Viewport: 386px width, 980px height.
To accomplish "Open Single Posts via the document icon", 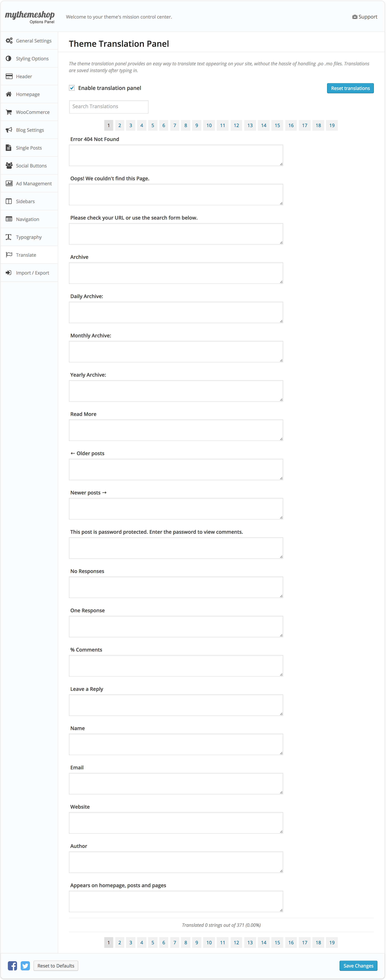I will [9, 148].
